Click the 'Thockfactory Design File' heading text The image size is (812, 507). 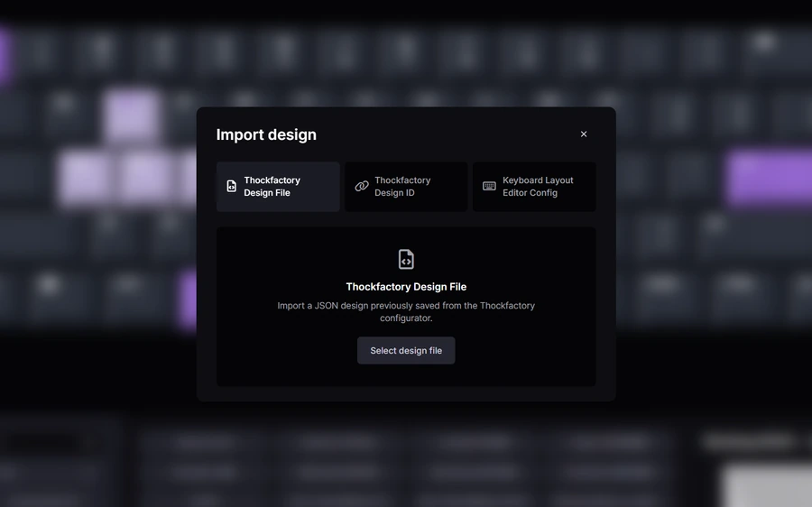tap(406, 287)
